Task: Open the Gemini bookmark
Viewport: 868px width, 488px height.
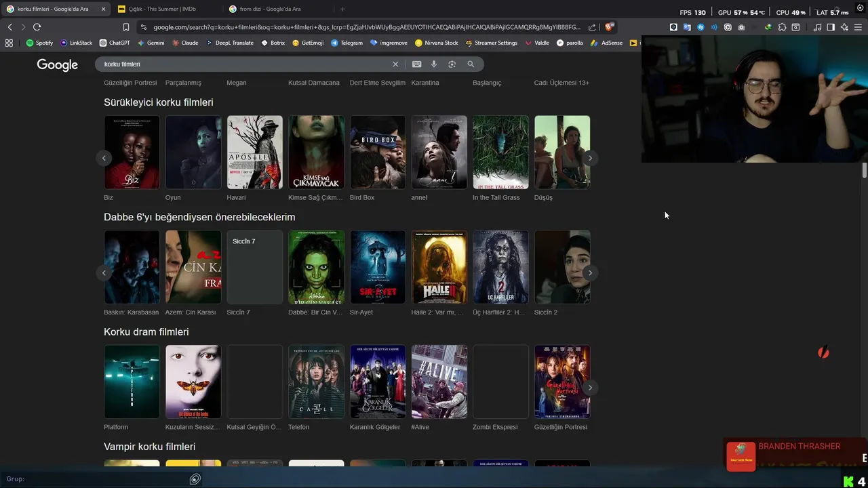Action: [x=151, y=43]
